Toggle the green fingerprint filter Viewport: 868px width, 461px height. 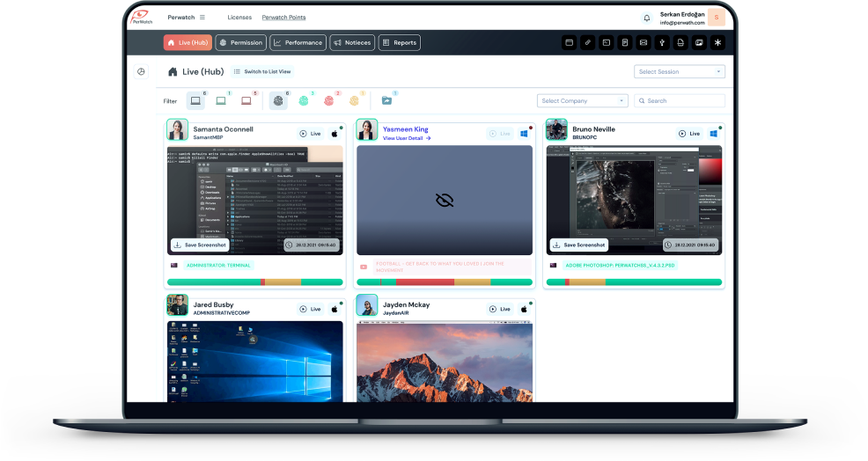pos(304,101)
